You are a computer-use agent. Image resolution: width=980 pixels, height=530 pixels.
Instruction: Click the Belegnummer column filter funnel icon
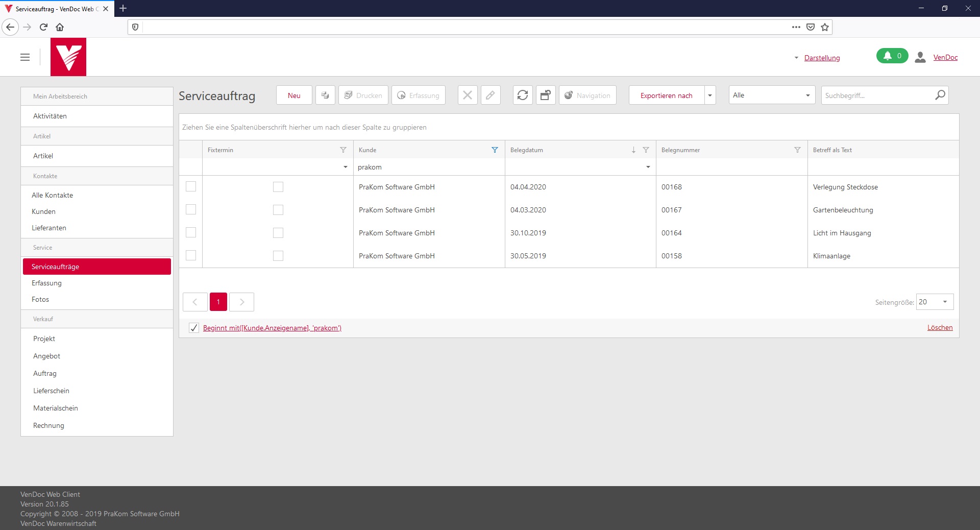(797, 150)
